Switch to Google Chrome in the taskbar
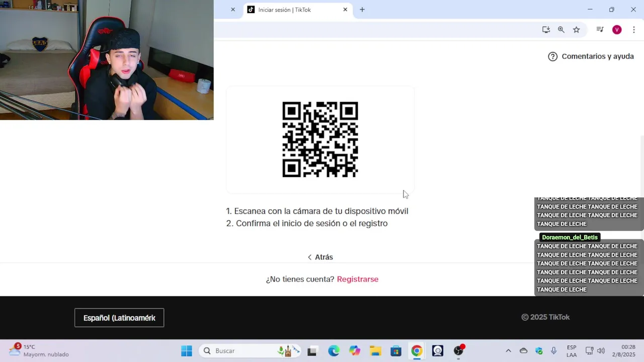This screenshot has width=644, height=362. coord(417,351)
